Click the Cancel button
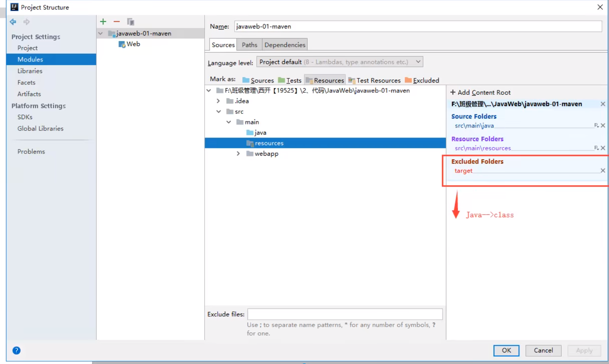609x364 pixels. click(543, 350)
